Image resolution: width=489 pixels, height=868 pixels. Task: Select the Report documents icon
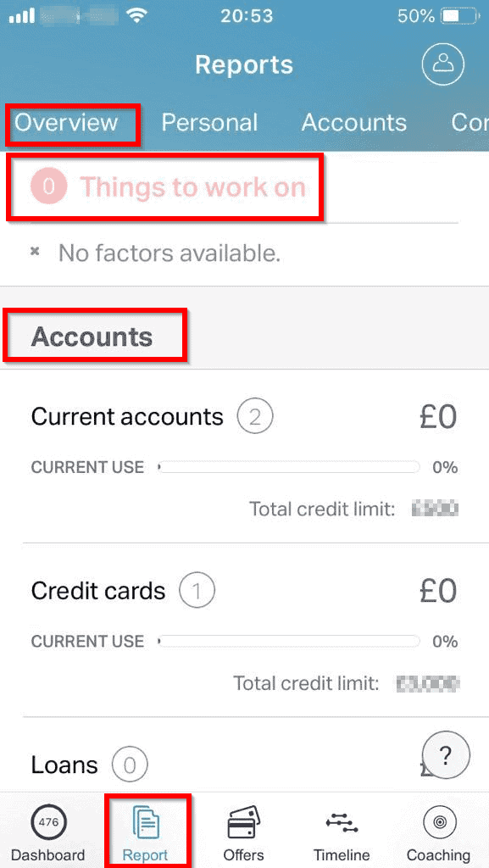pyautogui.click(x=146, y=823)
